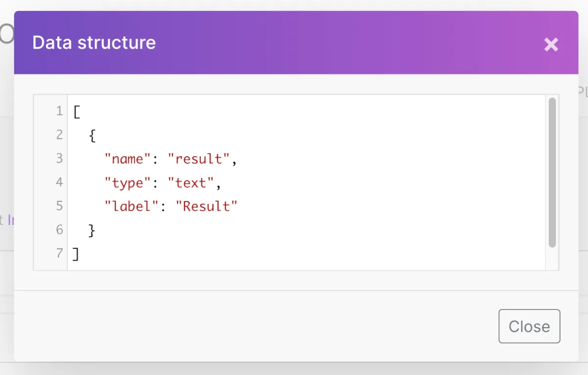Close the Data structure dialog with X icon
The height and width of the screenshot is (375, 588).
(551, 45)
